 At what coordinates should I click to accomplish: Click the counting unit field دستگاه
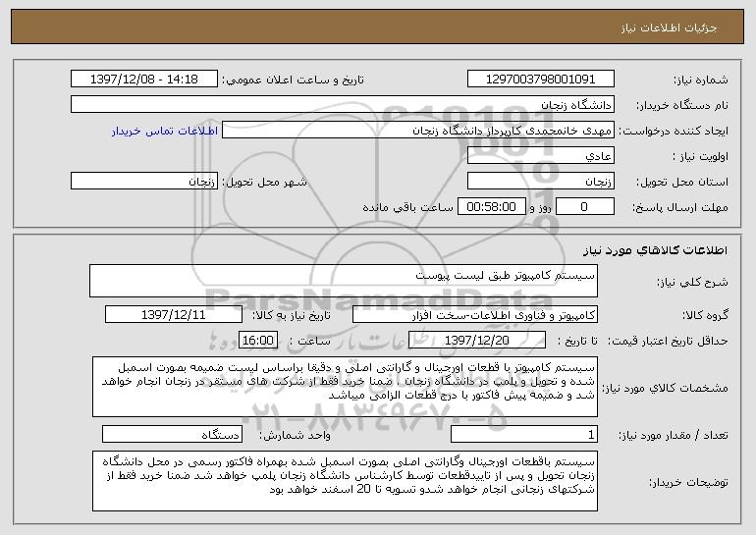tap(172, 434)
